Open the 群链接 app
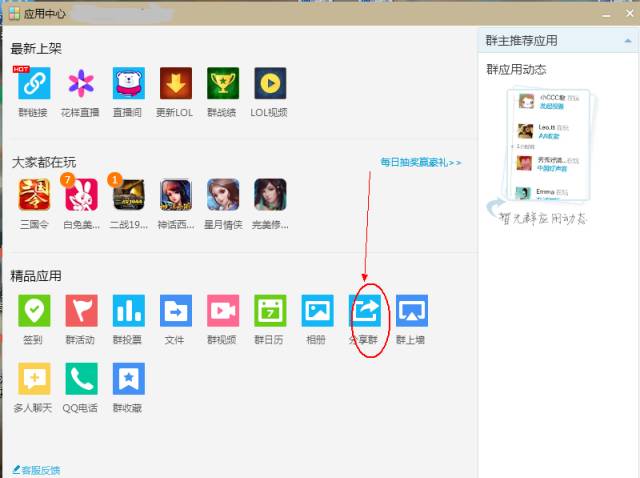The height and width of the screenshot is (478, 640). (x=34, y=83)
